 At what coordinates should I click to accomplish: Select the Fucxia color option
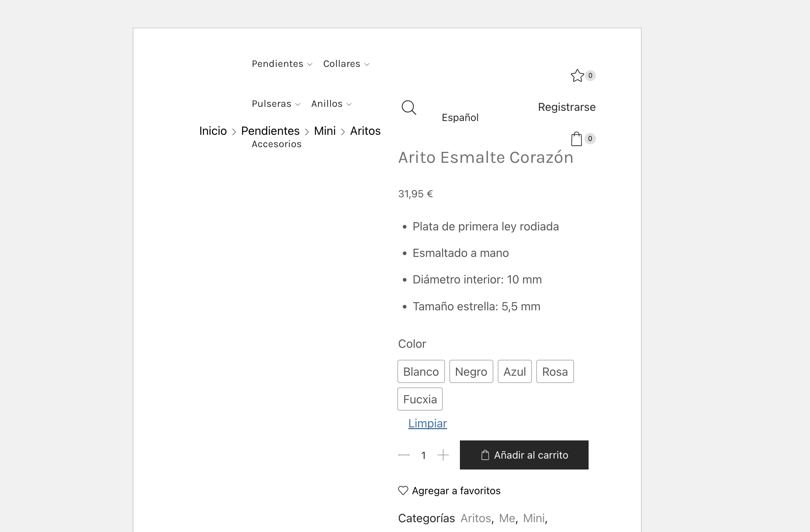(x=420, y=399)
